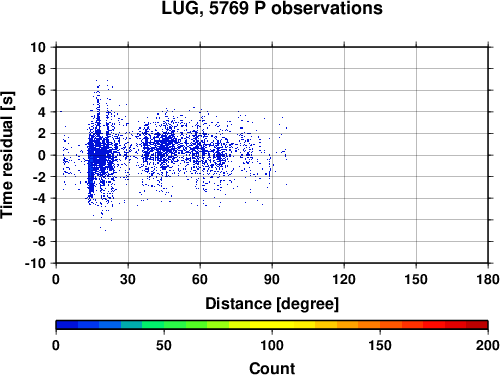Click x-axis tick label '120'
The height and width of the screenshot is (375, 500).
pos(344,279)
